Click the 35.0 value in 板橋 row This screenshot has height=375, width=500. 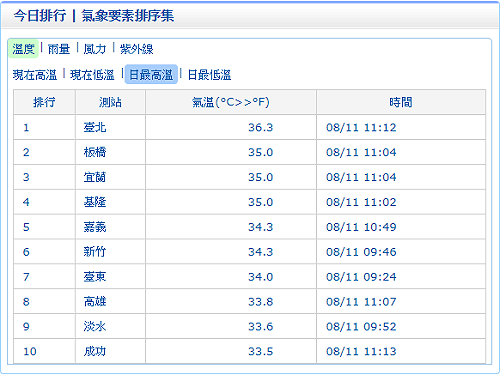tap(260, 152)
